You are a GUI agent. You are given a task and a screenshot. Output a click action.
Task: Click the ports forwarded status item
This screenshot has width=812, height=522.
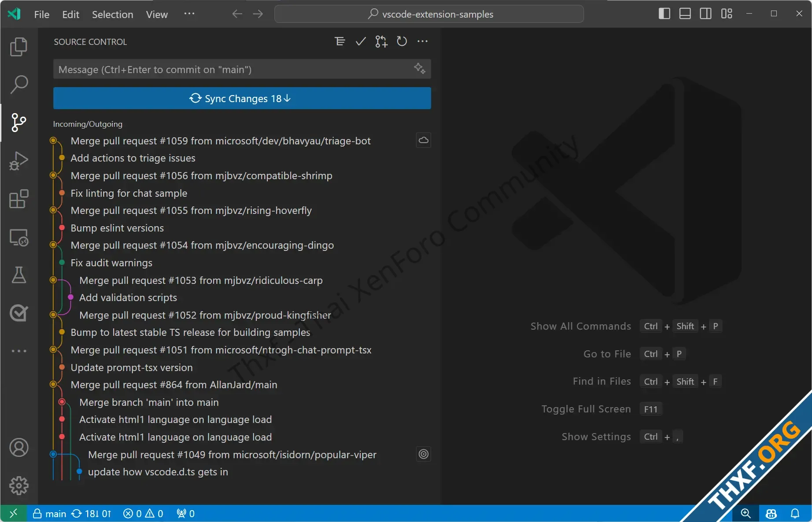pos(185,513)
